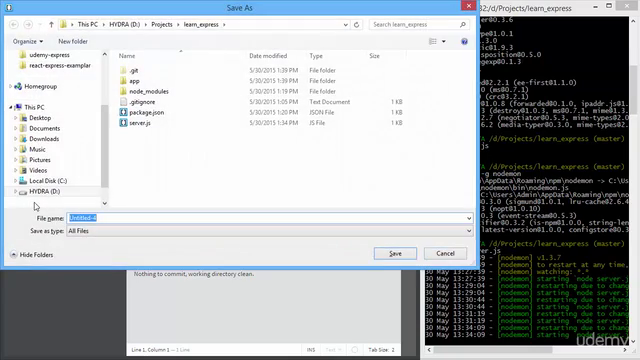The image size is (640, 360).
Task: Click the Hide Folders label
Action: point(36,255)
